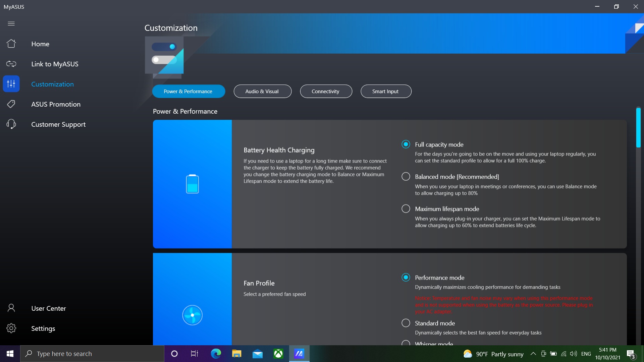
Task: Click the battery status tray icon
Action: click(x=553, y=354)
